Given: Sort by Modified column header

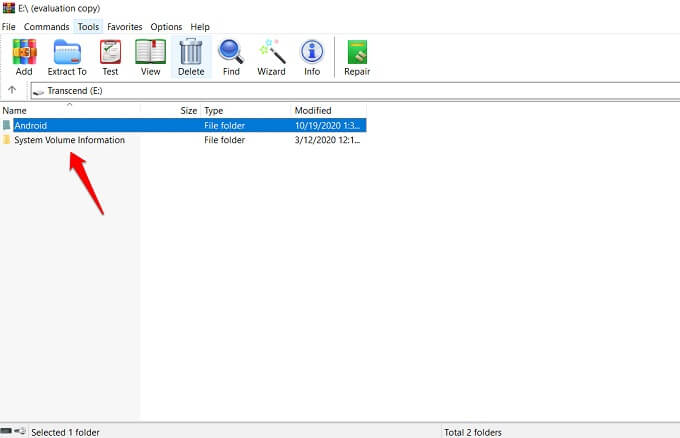Looking at the screenshot, I should pos(328,110).
